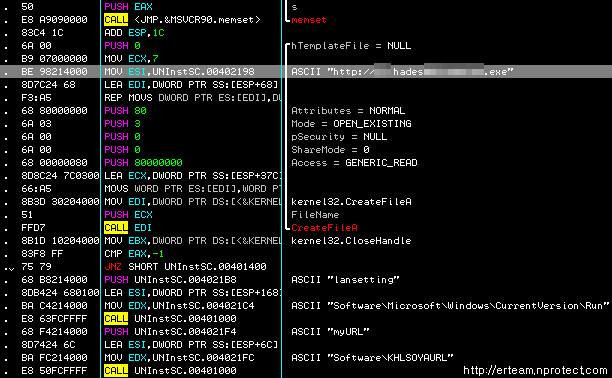Click the MOV ECX,7 instruction

click(131, 59)
